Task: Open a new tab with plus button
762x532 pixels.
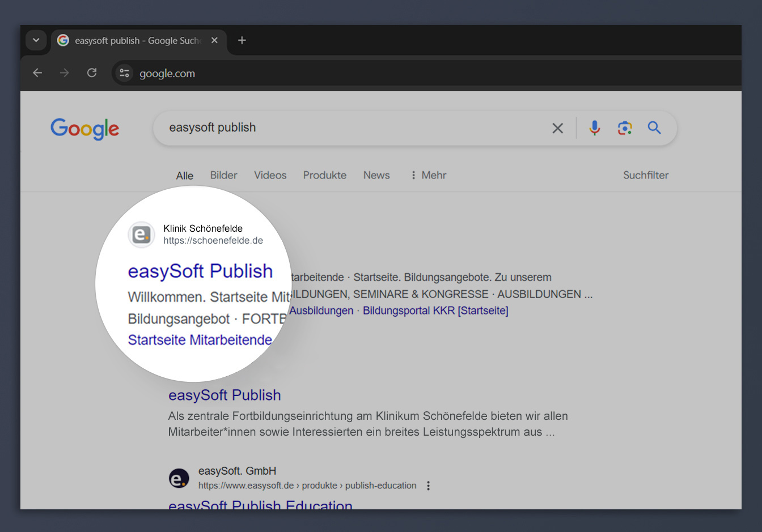Action: 242,40
